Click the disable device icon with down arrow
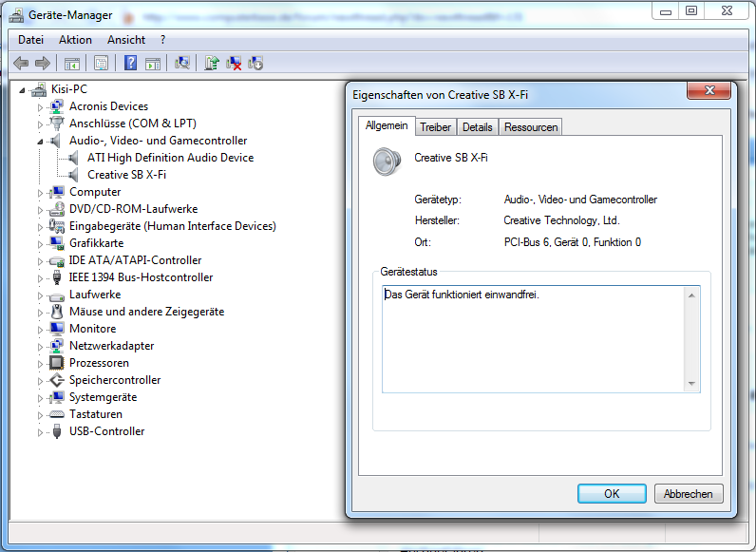Image resolution: width=756 pixels, height=552 pixels. [255, 64]
